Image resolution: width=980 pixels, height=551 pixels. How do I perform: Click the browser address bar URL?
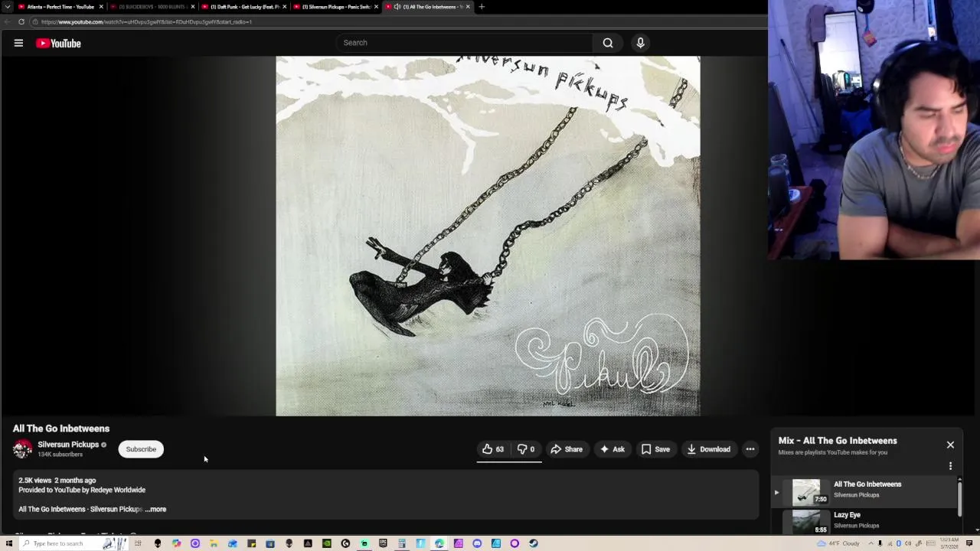tap(145, 22)
